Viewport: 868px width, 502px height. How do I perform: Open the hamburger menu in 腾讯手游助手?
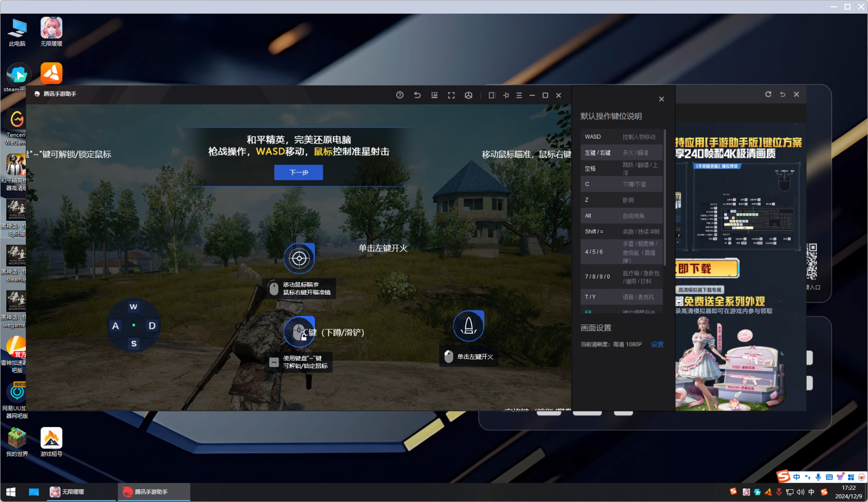tap(519, 95)
